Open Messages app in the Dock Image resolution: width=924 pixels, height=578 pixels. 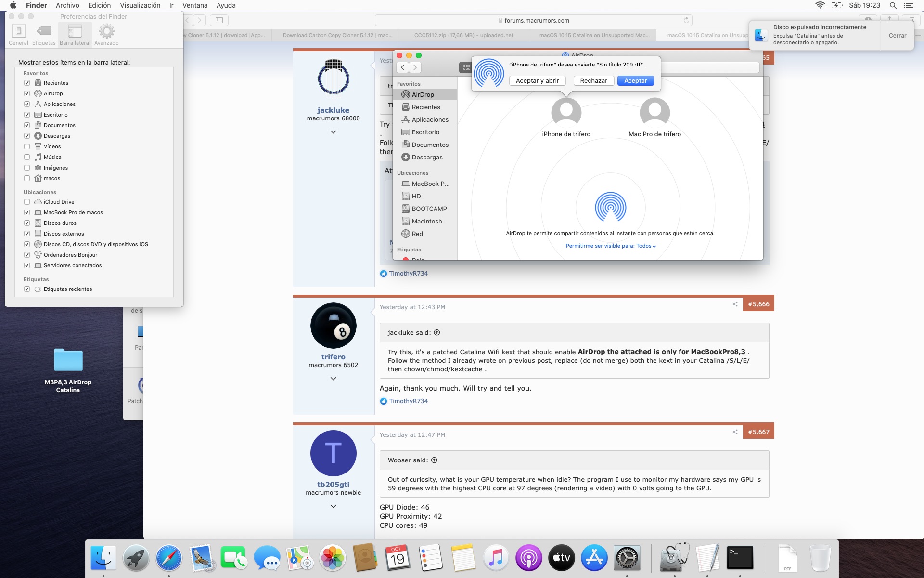pyautogui.click(x=267, y=558)
